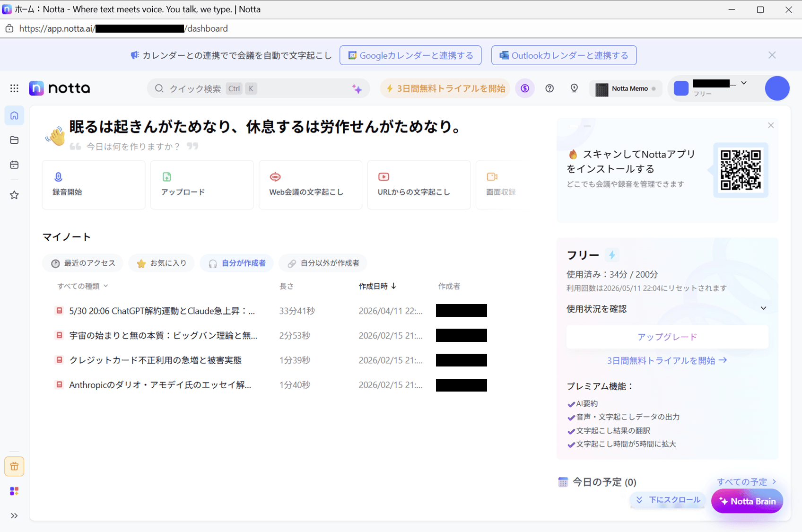This screenshot has height=532, width=802.
Task: Open the すべての種類 type filter dropdown
Action: click(83, 286)
